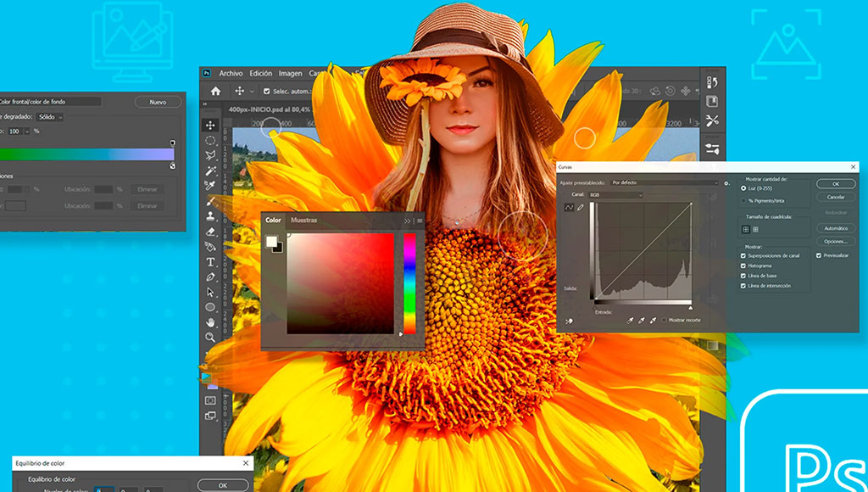
Task: Click the Automático button
Action: 836,228
